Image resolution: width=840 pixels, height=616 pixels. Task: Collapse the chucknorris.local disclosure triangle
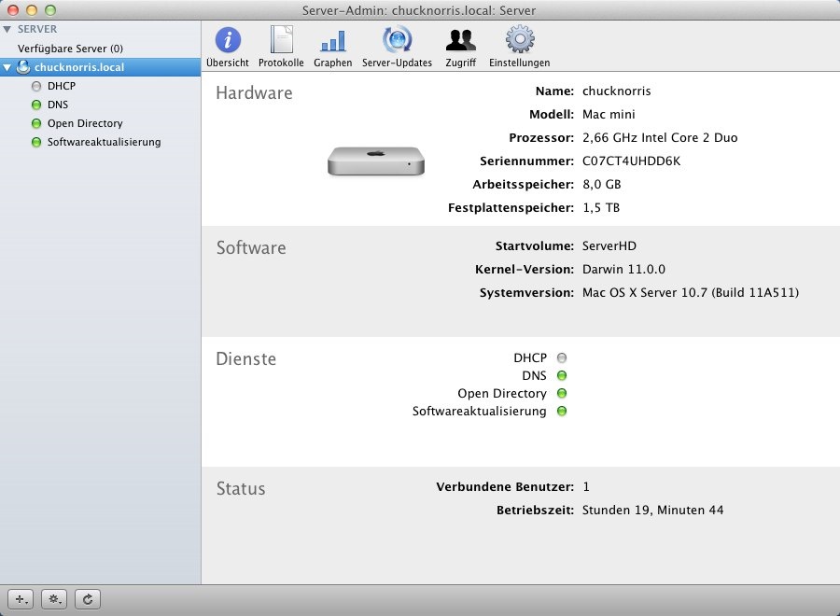[x=7, y=67]
